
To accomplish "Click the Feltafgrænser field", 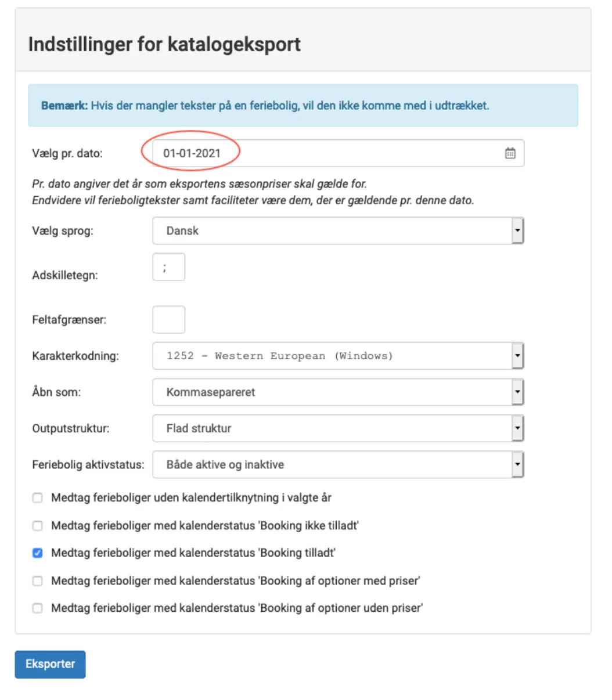I will [168, 319].
